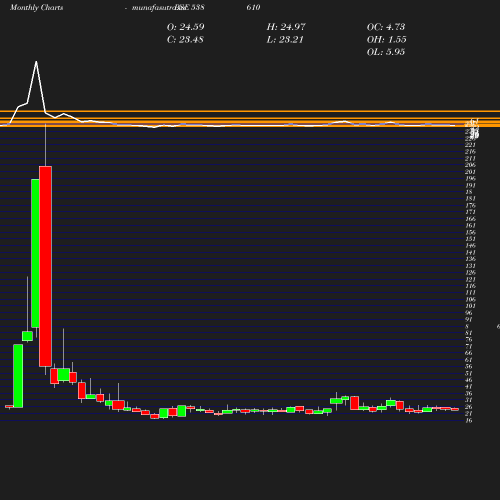Click the low value 'L: 23.21'
The height and width of the screenshot is (500, 500).
pyautogui.click(x=285, y=40)
